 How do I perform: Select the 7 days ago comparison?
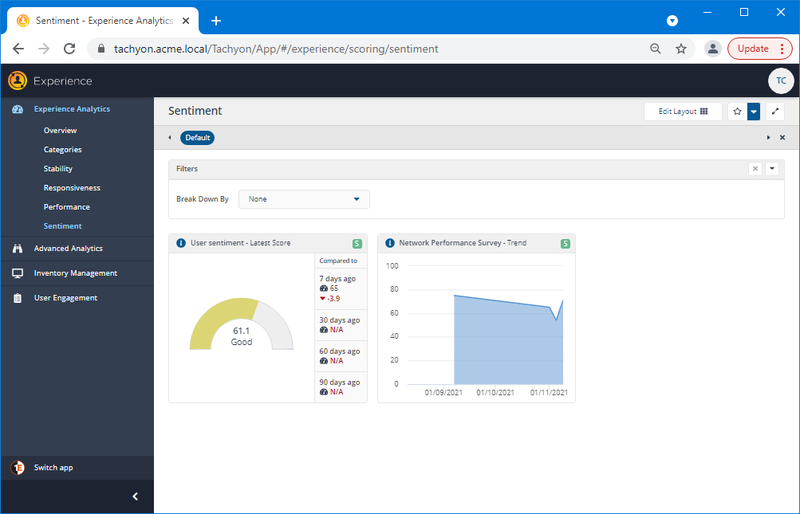point(341,288)
